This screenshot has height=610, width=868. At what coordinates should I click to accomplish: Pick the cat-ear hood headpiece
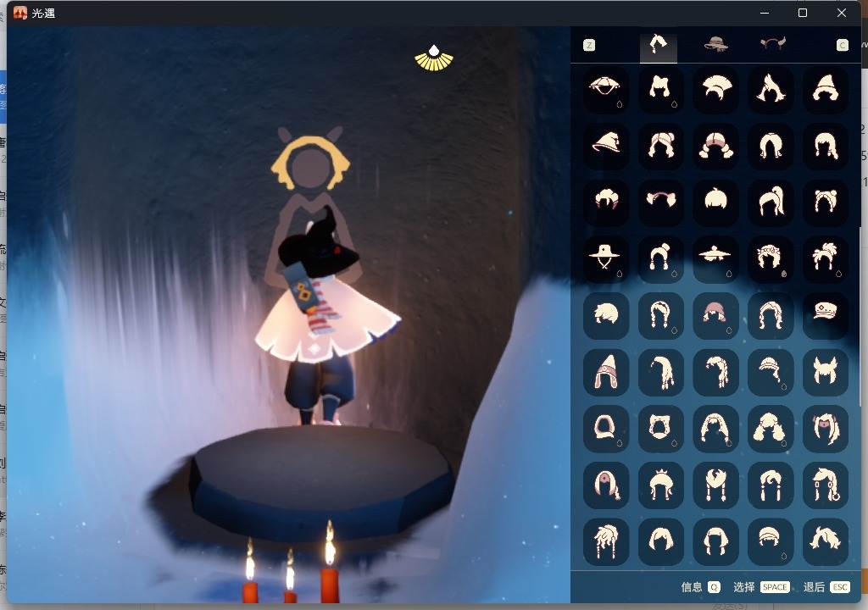[x=661, y=429]
